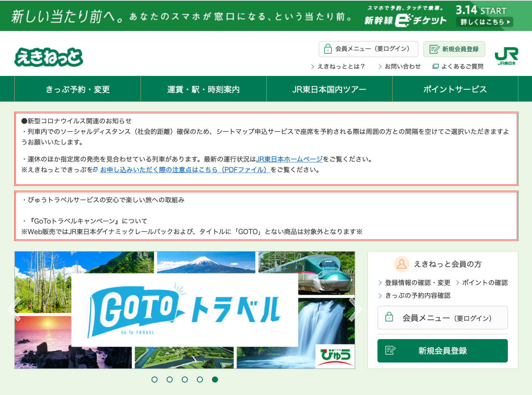The image size is (532, 395).
Task: Click the えきねっと logo
Action: coord(49,57)
